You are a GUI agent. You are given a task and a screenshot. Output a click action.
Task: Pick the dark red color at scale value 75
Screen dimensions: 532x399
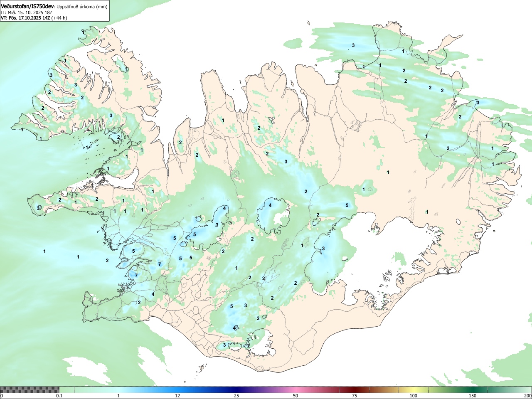coord(355,389)
